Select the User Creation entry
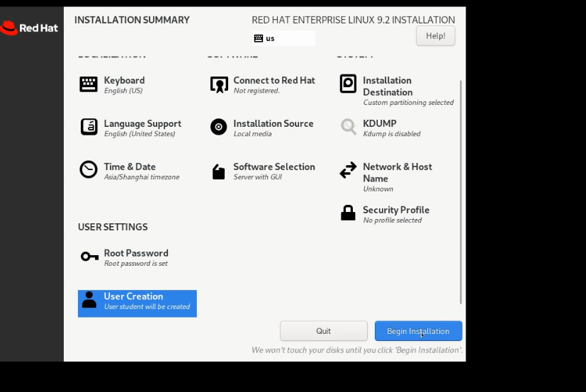The height and width of the screenshot is (392, 586). pos(137,303)
